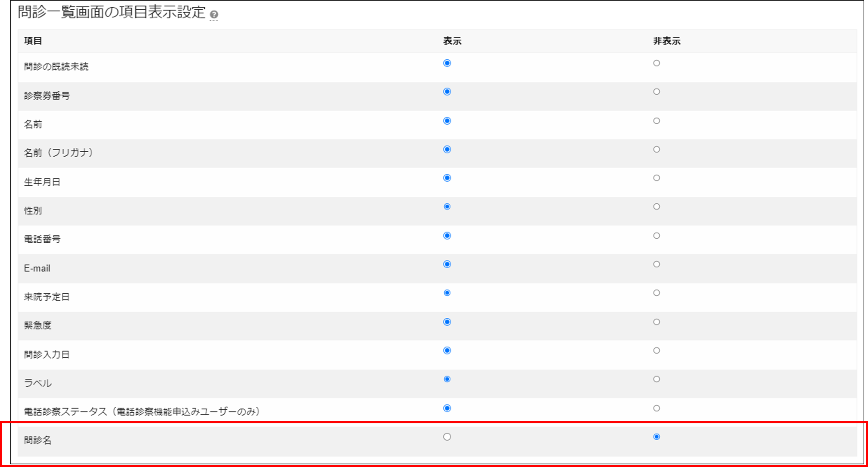Click the 項目 column header
This screenshot has width=868, height=467.
click(33, 41)
